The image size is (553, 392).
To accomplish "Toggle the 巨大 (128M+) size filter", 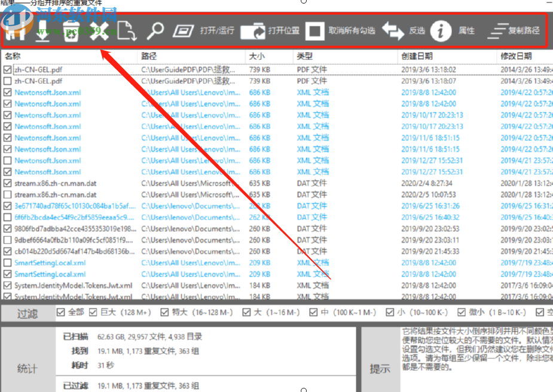I will coord(93,312).
